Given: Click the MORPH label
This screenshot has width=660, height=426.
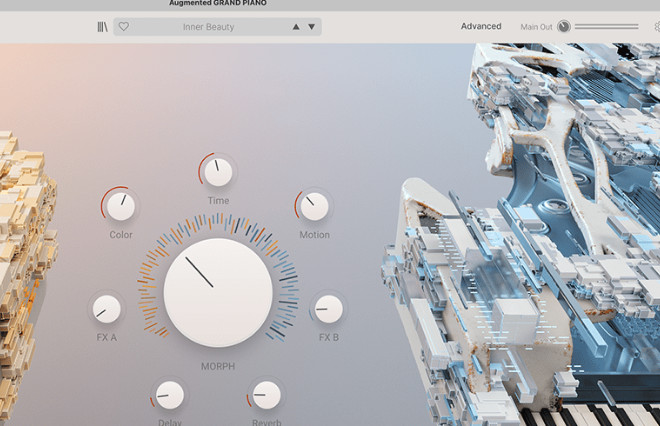Looking at the screenshot, I should click(218, 366).
